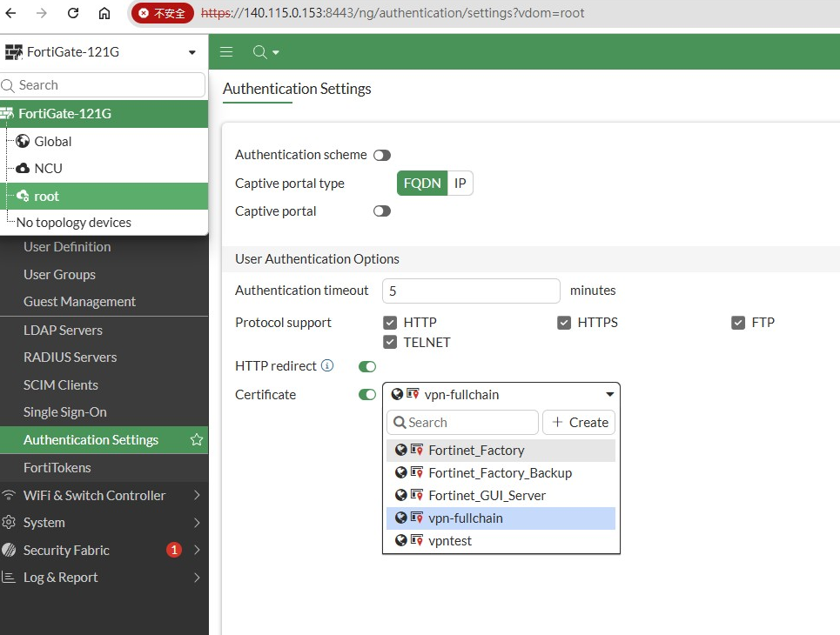Uncheck the HTTPS protocol support checkbox
Image resolution: width=840 pixels, height=635 pixels.
tap(563, 323)
